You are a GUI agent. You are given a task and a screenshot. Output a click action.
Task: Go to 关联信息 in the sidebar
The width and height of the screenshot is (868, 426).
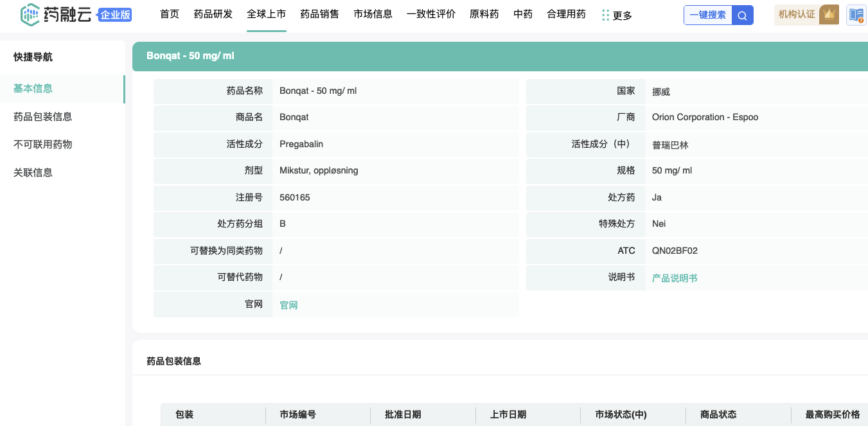33,173
